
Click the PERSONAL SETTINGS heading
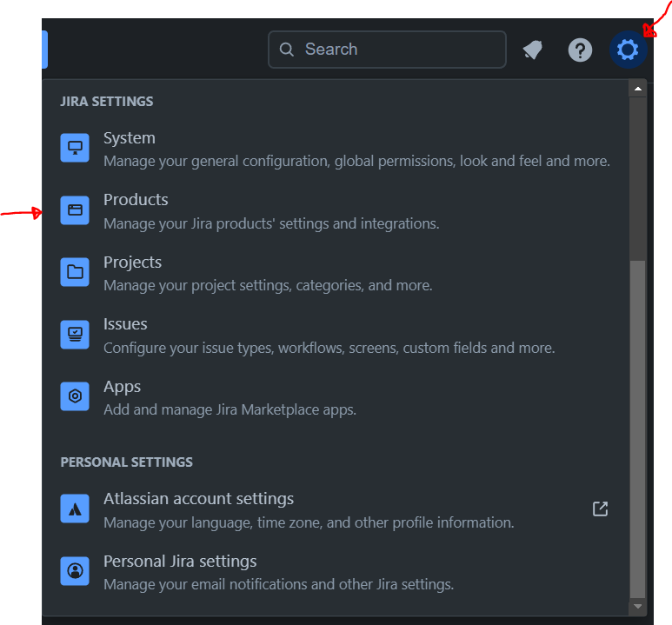coord(126,462)
